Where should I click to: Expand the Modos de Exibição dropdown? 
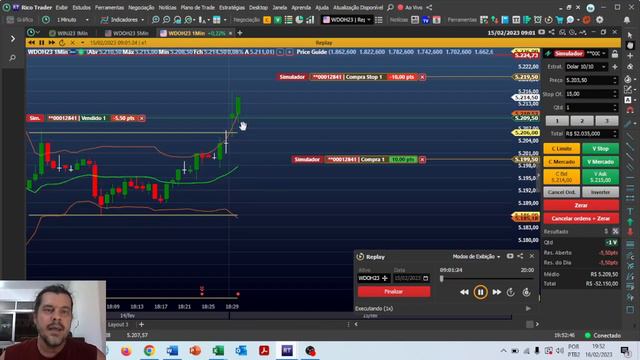[x=476, y=256]
